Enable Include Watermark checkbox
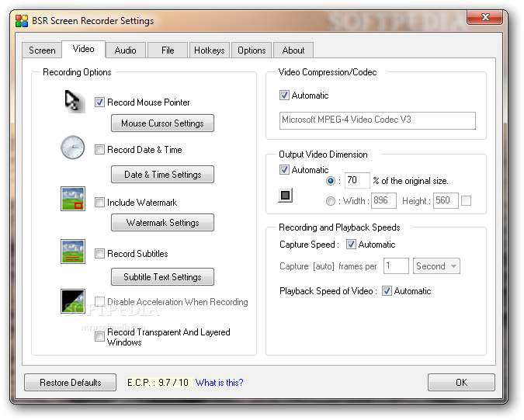 pos(99,202)
